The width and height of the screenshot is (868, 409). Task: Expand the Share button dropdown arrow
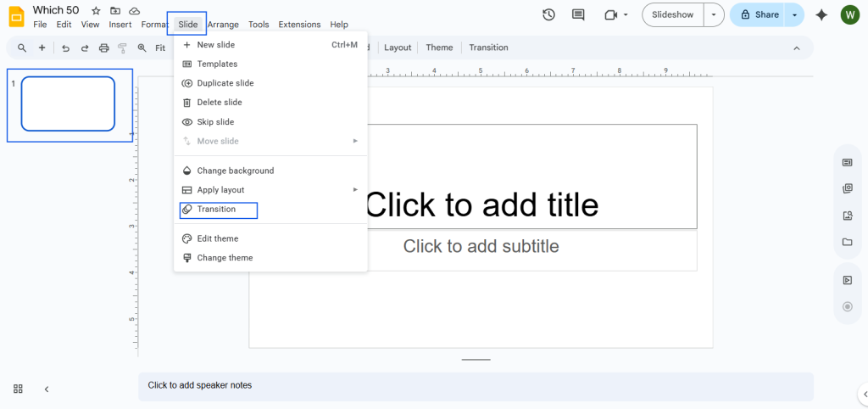coord(794,14)
